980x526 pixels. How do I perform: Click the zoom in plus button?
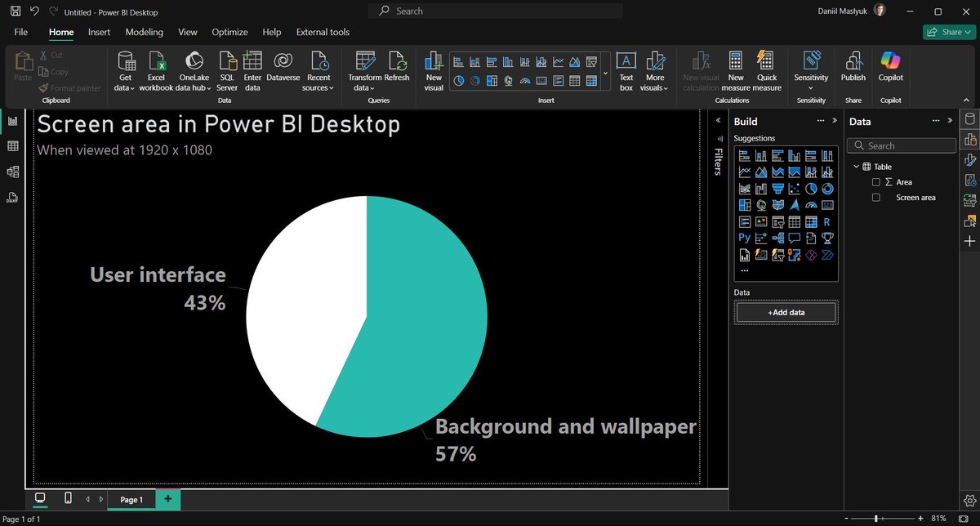pos(921,518)
